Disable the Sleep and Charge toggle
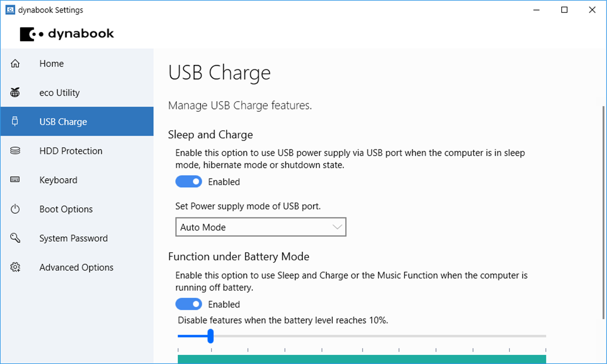The width and height of the screenshot is (607, 364). point(189,181)
